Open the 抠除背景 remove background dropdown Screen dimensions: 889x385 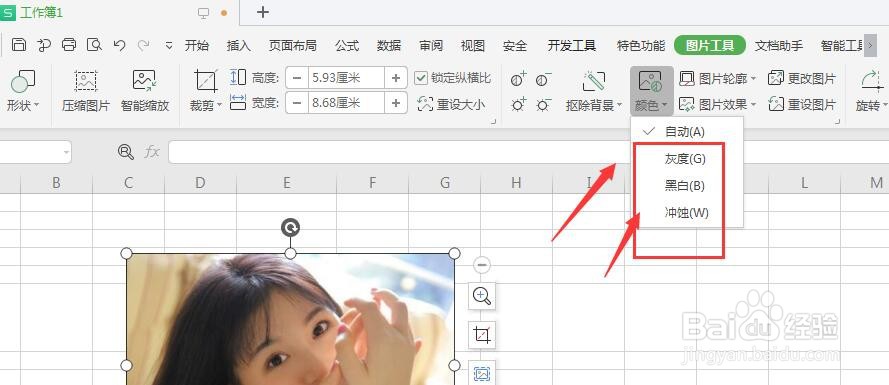click(594, 91)
